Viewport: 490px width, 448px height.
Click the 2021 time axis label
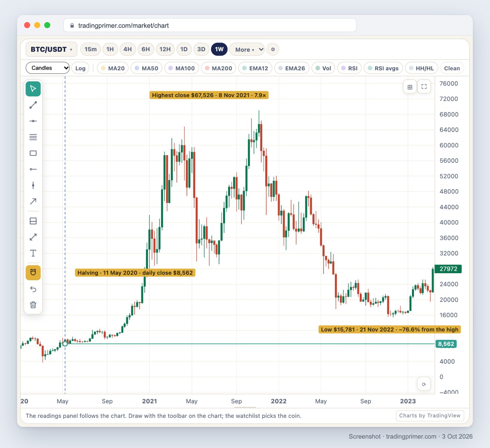pos(149,401)
